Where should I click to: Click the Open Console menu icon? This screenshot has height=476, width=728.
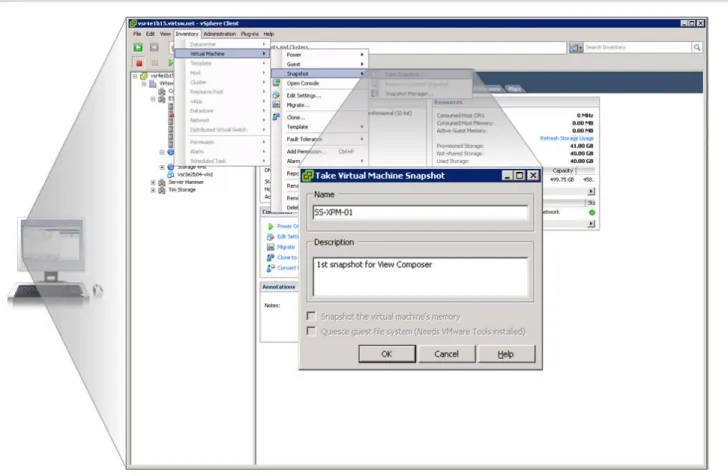(276, 83)
